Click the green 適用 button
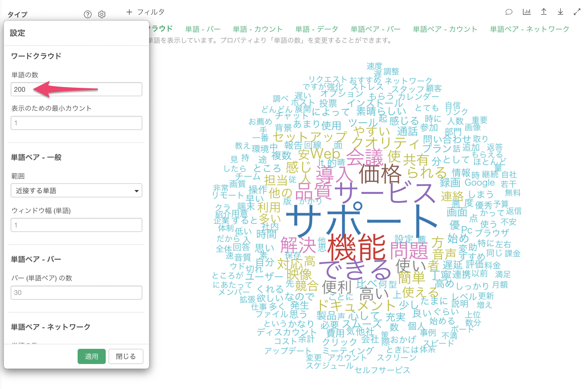Screen dimensions: 588x389 pos(91,356)
